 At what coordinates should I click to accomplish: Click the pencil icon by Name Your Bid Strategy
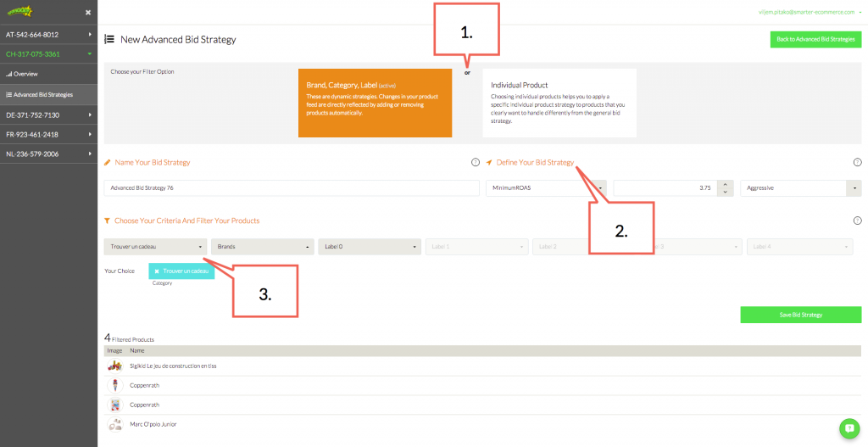click(x=108, y=162)
